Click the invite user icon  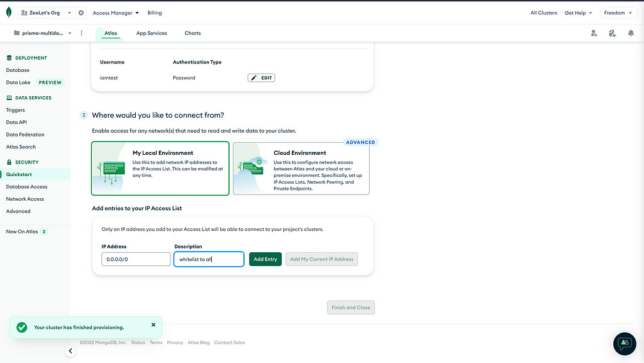[x=594, y=33]
